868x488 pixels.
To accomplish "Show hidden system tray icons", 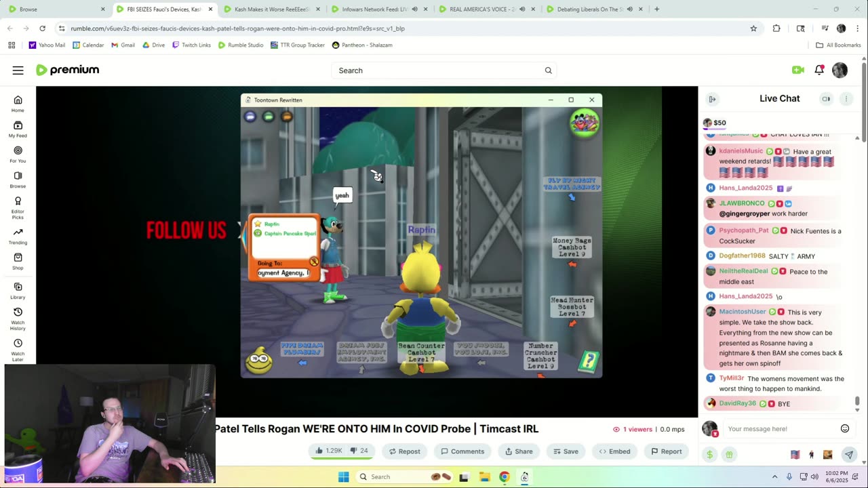I will tap(774, 476).
